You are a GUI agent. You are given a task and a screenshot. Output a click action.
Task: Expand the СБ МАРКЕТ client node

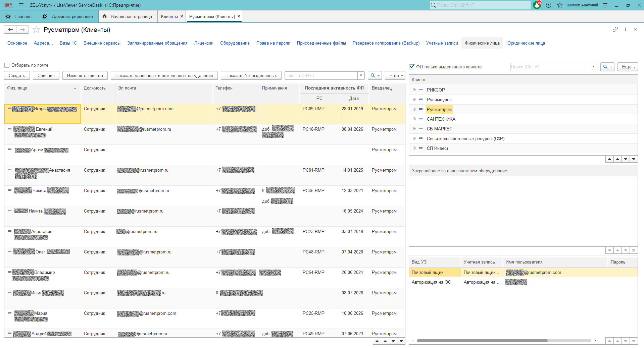414,129
